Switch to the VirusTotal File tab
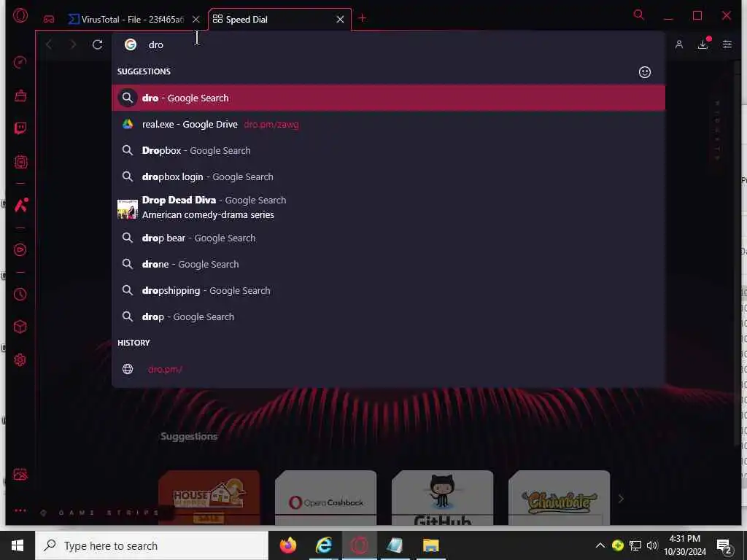Screen dimensions: 747x560 [x=126, y=20]
